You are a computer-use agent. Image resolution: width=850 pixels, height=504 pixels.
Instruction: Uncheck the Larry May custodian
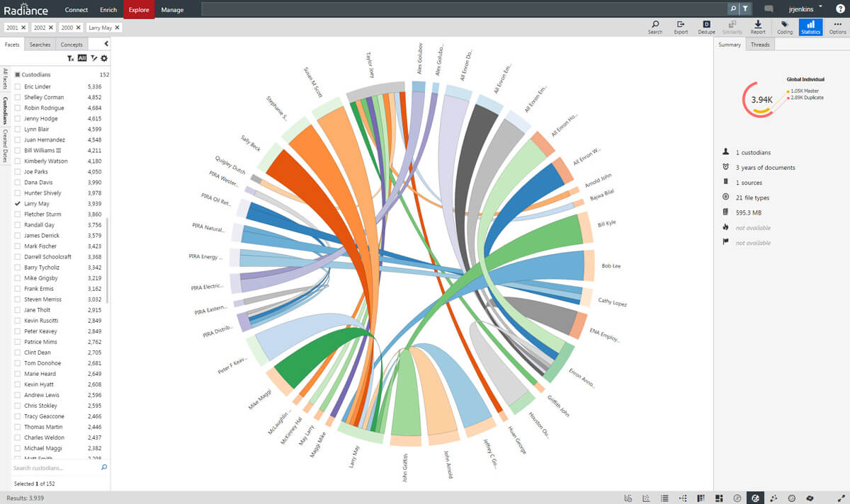(18, 203)
